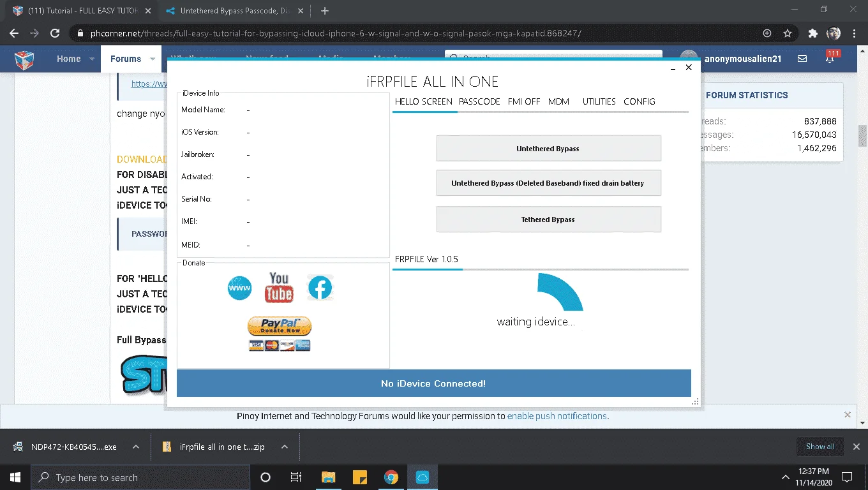This screenshot has width=868, height=490.
Task: Open the taskbar clock showing 12:37 PM
Action: tap(813, 477)
